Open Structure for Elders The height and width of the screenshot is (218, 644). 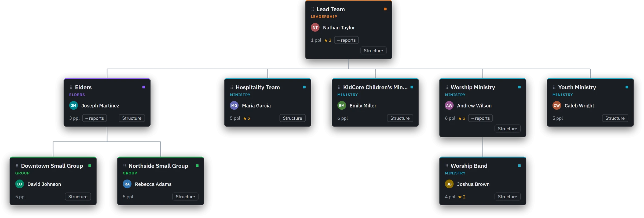132,118
